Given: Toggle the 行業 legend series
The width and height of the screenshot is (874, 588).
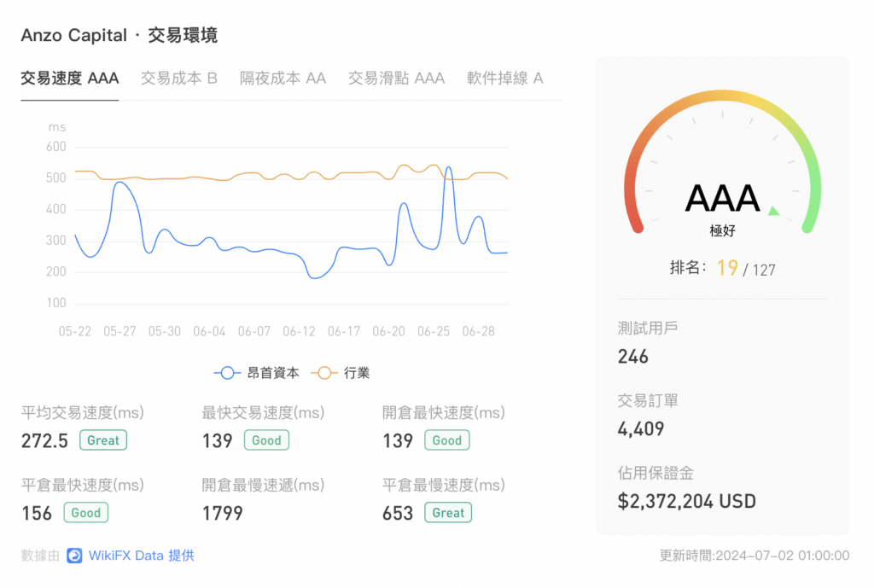Looking at the screenshot, I should 341,373.
